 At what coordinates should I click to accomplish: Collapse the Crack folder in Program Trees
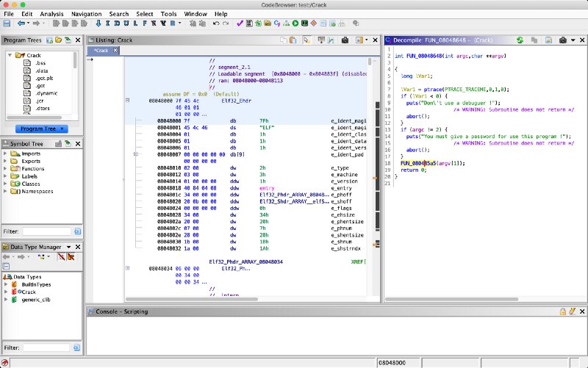[x=9, y=56]
